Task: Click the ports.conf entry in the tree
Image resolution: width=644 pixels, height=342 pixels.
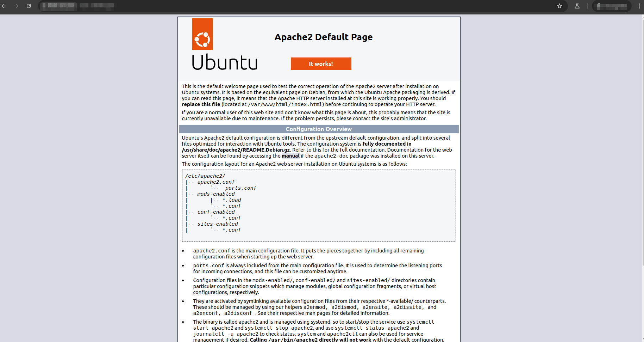Action: pos(242,188)
